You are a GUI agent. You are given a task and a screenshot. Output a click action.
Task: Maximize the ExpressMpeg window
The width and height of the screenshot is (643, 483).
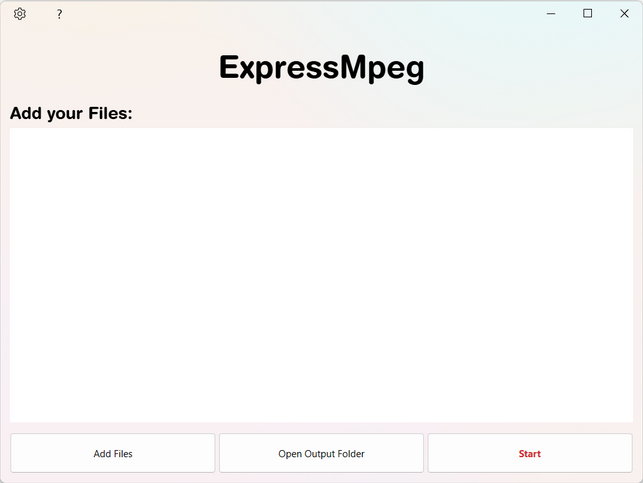pos(587,14)
